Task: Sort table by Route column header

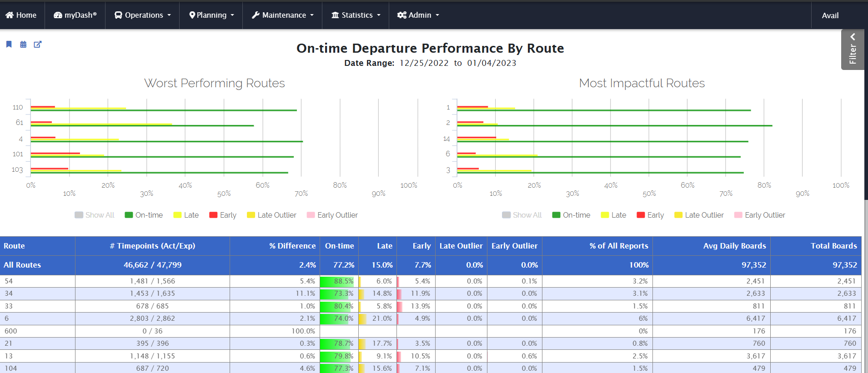Action: pos(15,246)
